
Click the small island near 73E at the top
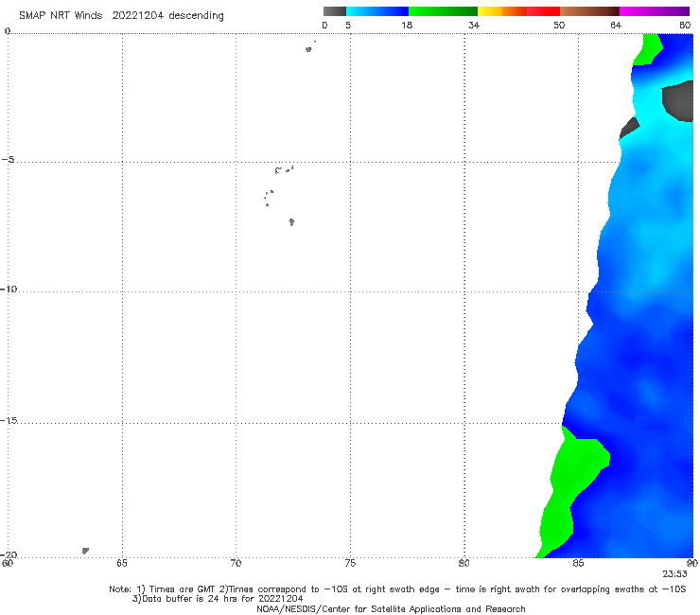click(x=308, y=49)
